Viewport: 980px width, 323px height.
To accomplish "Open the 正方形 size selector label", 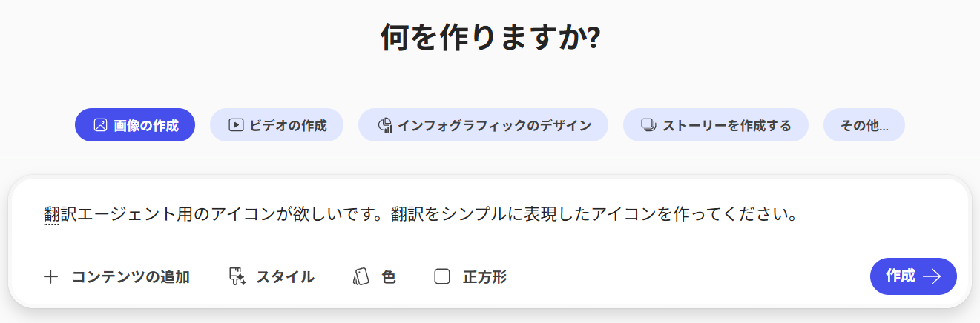I will [x=484, y=277].
